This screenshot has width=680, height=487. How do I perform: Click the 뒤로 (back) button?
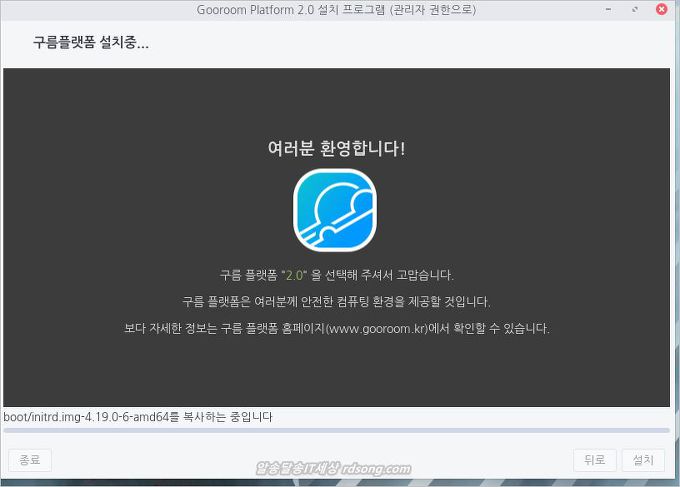click(x=595, y=460)
